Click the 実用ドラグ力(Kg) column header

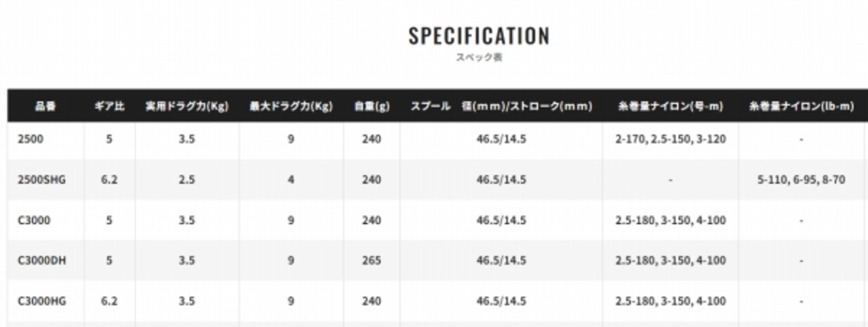click(187, 107)
